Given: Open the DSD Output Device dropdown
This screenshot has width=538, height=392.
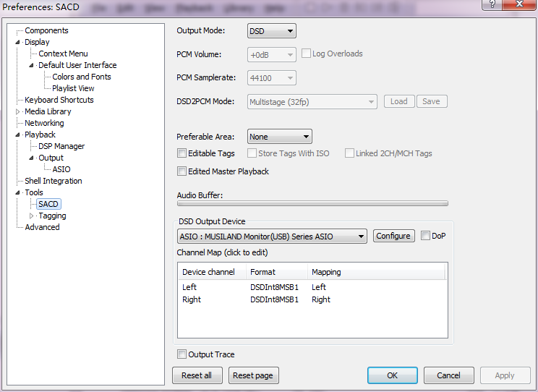Looking at the screenshot, I should 272,237.
